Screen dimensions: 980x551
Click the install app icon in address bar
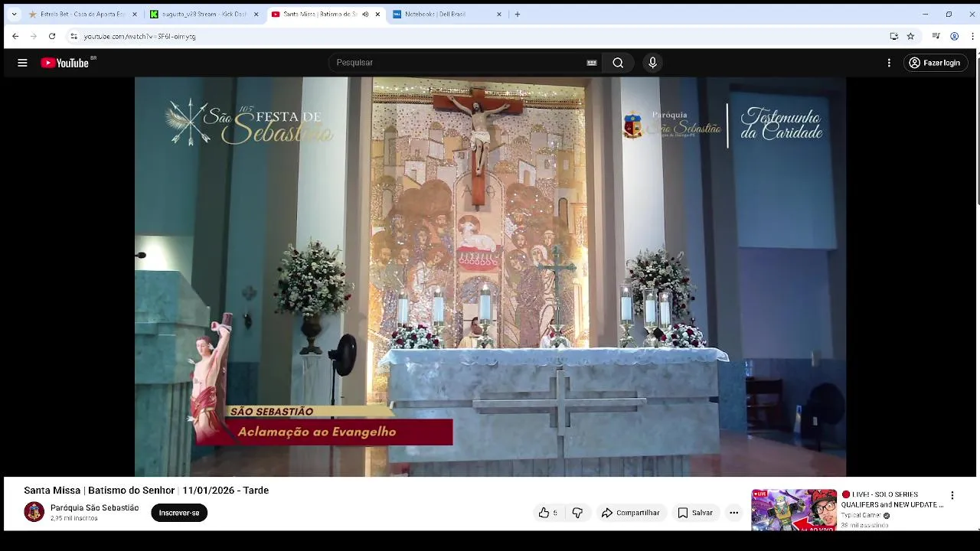pyautogui.click(x=893, y=36)
